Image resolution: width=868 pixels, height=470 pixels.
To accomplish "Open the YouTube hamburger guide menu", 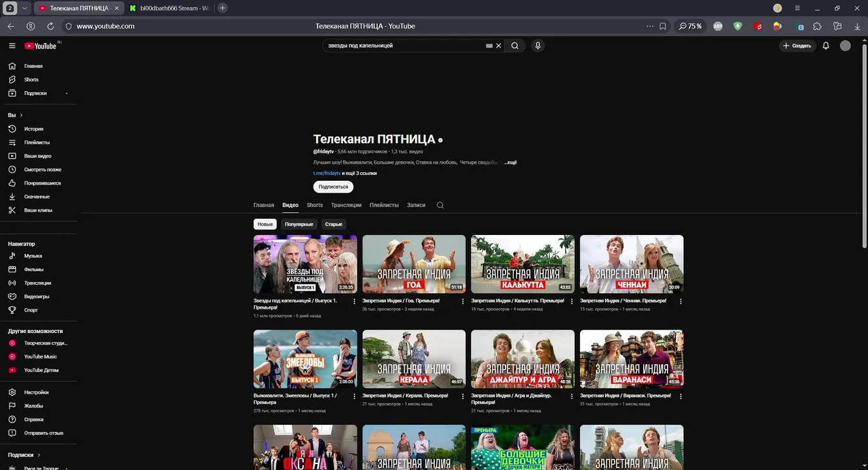I will (x=12, y=46).
